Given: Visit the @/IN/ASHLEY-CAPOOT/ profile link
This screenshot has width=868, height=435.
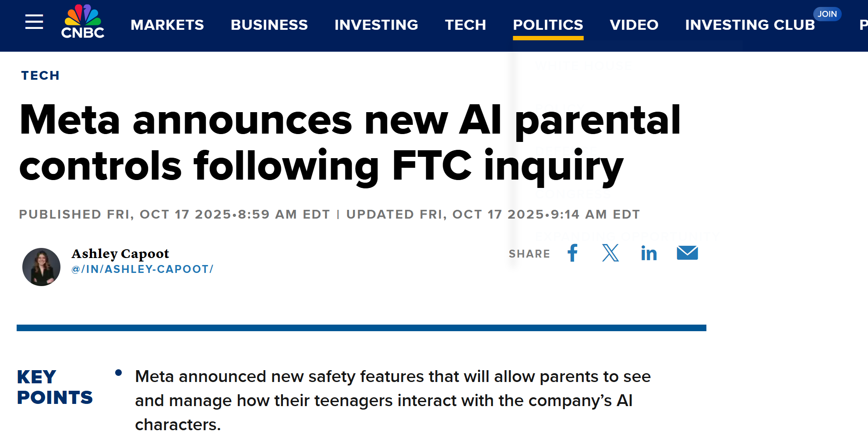Looking at the screenshot, I should point(142,269).
